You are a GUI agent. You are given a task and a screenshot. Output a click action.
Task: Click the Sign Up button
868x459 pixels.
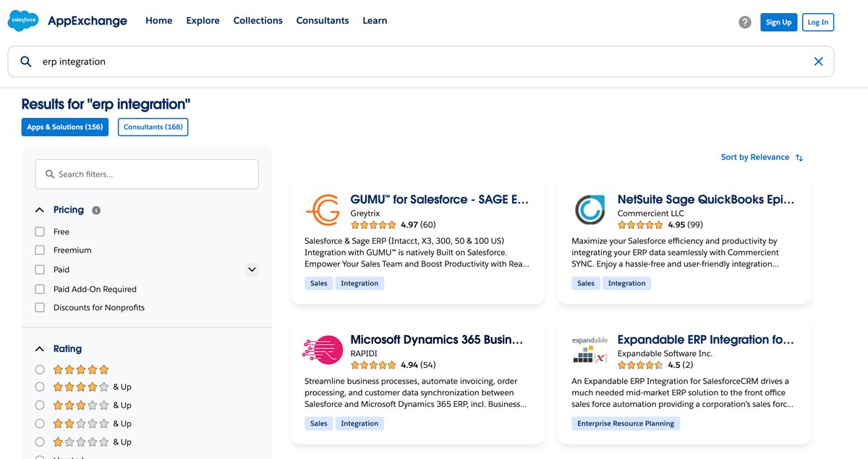(x=778, y=22)
